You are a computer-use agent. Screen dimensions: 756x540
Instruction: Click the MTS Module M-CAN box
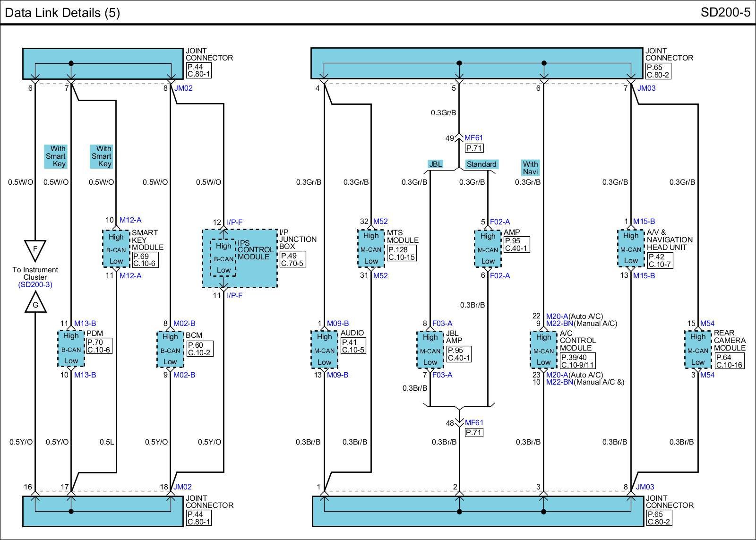pyautogui.click(x=371, y=248)
